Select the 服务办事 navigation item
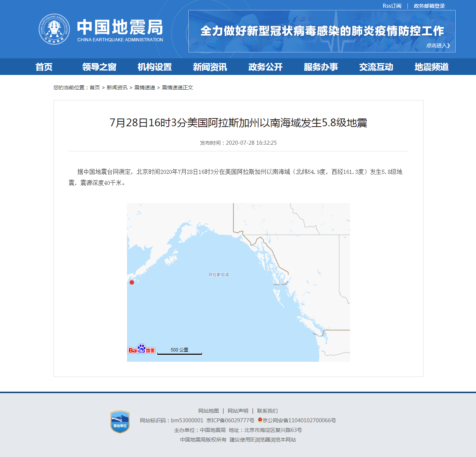 tap(321, 67)
